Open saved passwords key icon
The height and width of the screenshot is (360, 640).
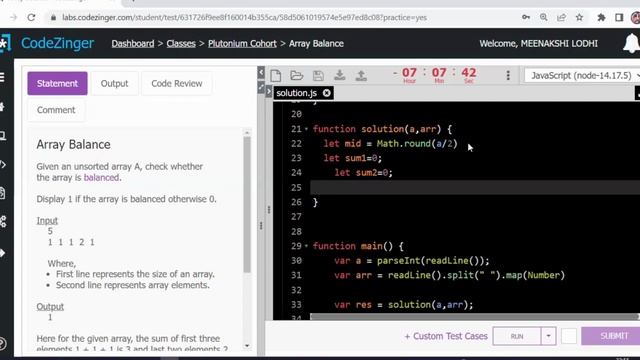click(526, 18)
